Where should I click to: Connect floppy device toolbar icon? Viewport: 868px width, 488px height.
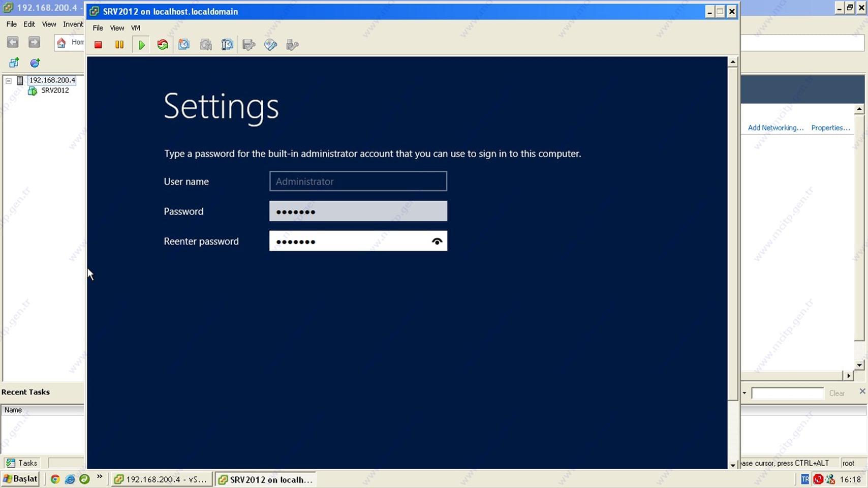[x=249, y=45]
